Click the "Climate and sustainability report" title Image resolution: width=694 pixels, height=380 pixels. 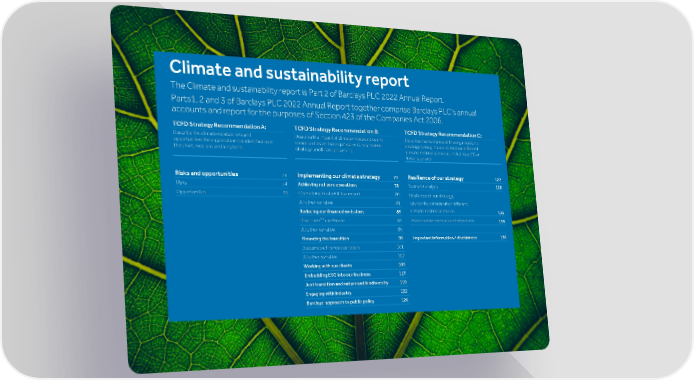point(289,73)
